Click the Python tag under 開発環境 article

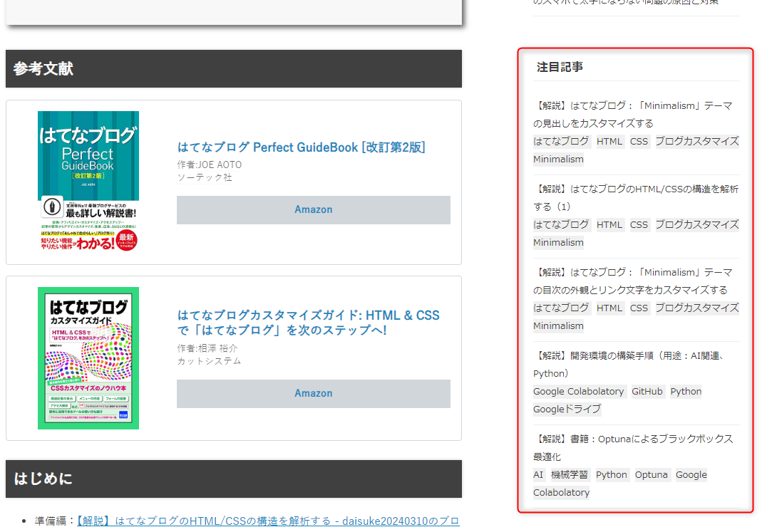pyautogui.click(x=686, y=391)
